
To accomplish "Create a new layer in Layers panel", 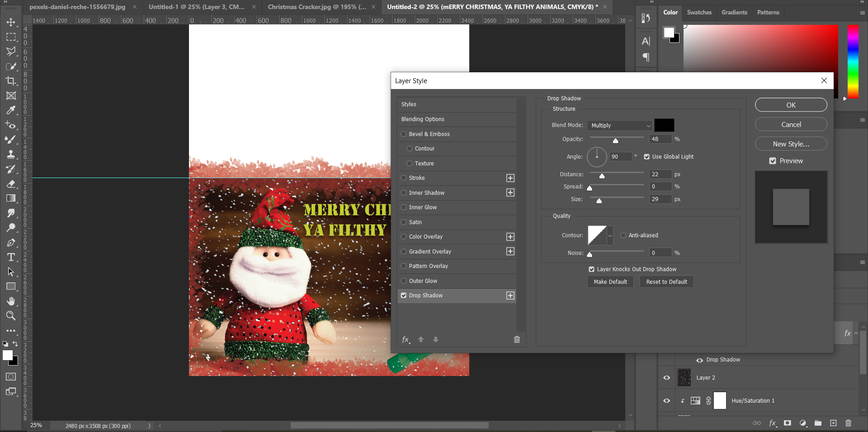I will click(x=833, y=423).
